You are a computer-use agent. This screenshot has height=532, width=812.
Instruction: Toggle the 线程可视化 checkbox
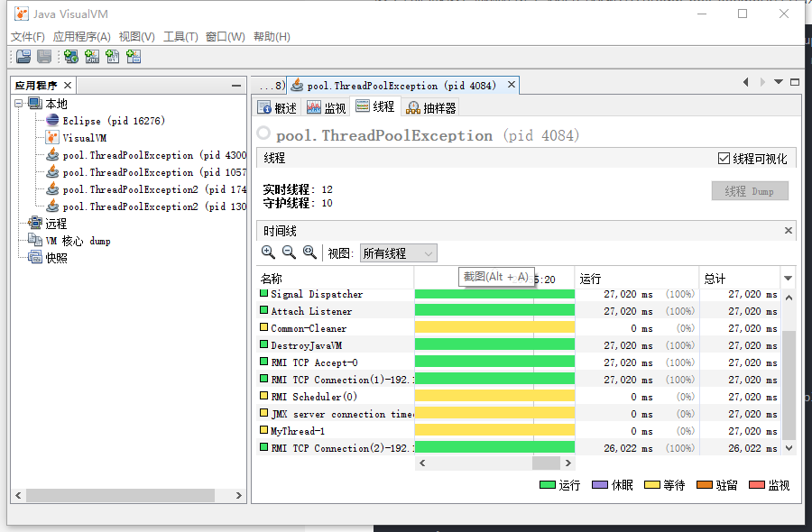(724, 159)
